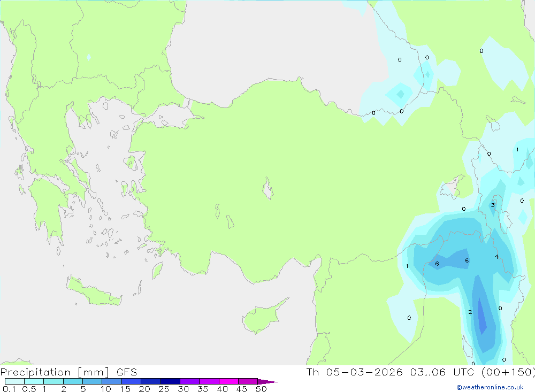Click the "5" legend scale label

coord(83,389)
